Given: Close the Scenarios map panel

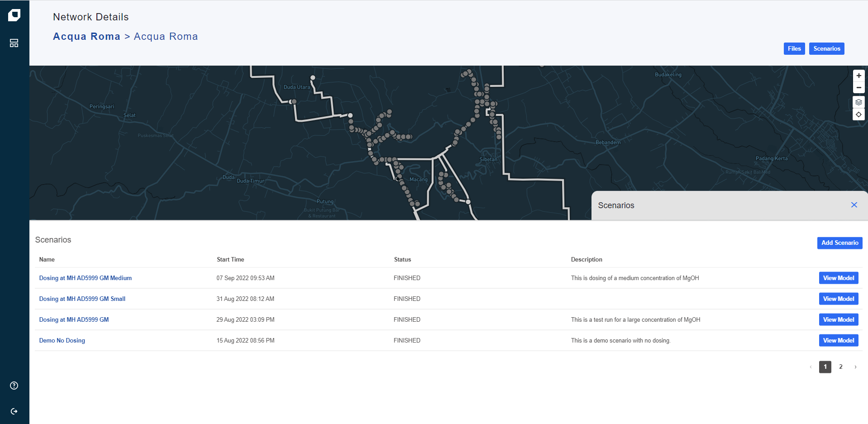Looking at the screenshot, I should (854, 205).
